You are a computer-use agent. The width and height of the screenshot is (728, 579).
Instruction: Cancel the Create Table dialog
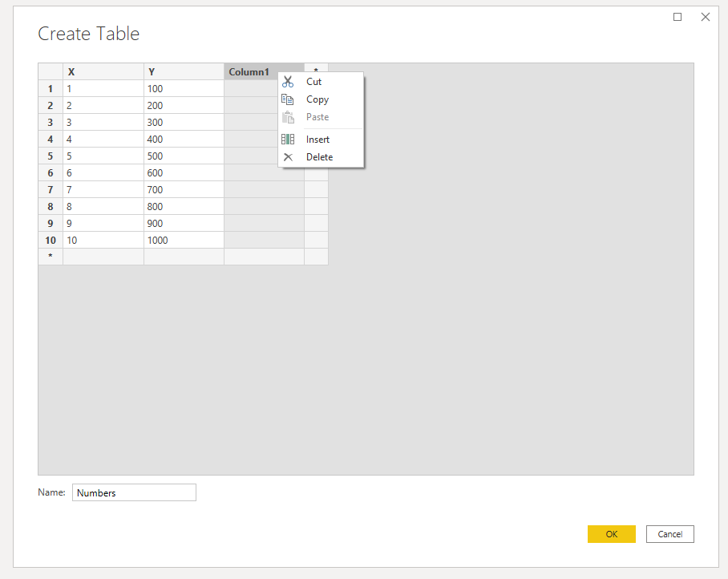(x=670, y=534)
